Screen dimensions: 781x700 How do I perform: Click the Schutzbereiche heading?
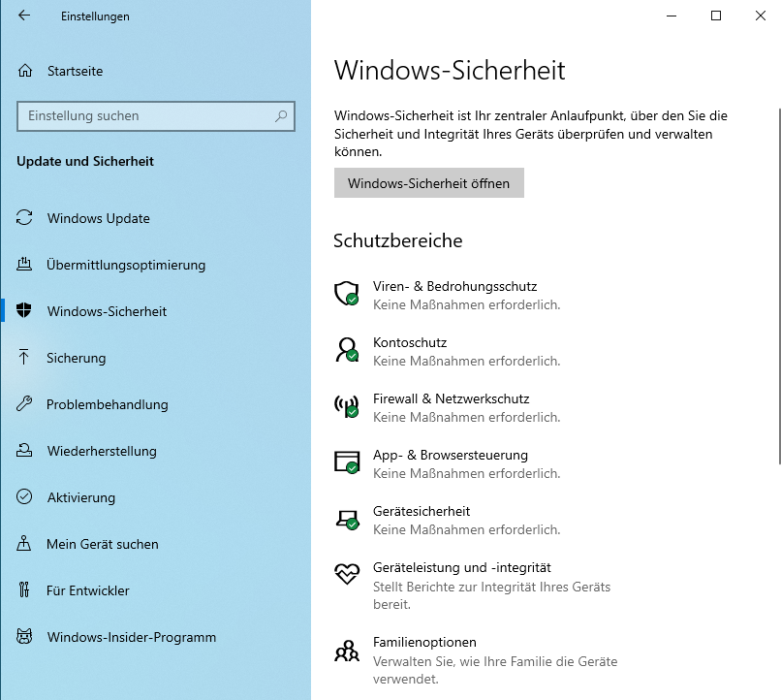point(397,240)
